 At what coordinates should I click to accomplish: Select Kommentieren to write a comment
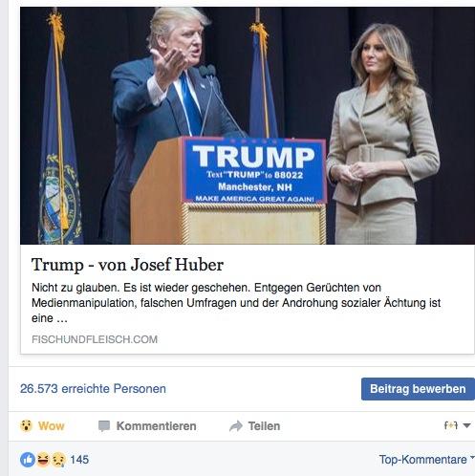click(156, 426)
